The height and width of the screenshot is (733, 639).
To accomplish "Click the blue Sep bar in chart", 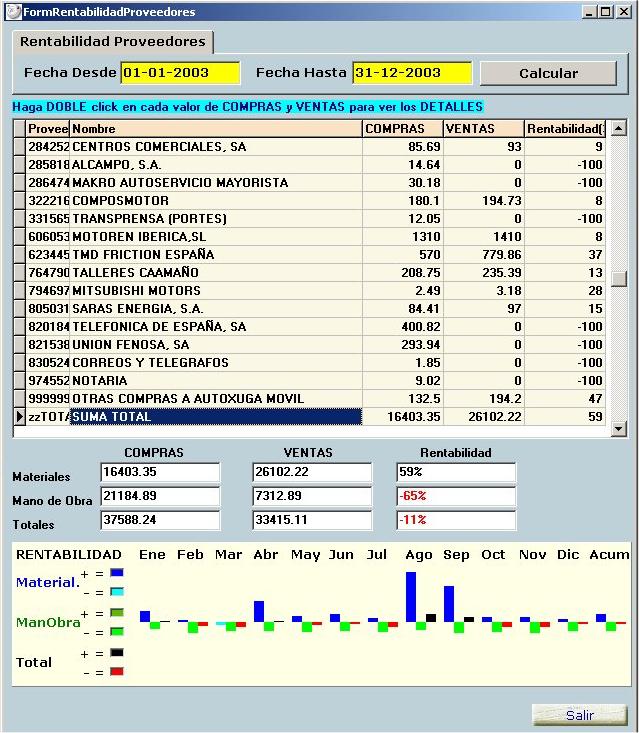I will click(x=449, y=604).
